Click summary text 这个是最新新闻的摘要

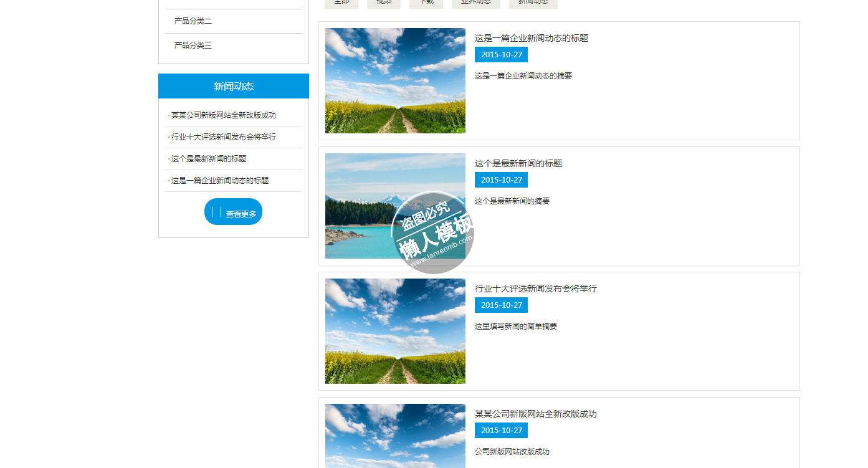pos(512,201)
